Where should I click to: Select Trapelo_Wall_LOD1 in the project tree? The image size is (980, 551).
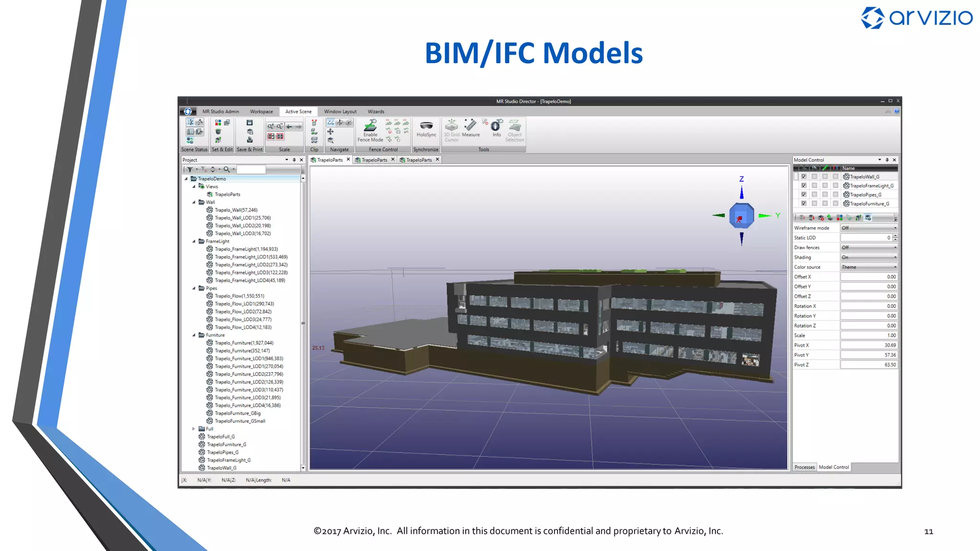point(242,218)
